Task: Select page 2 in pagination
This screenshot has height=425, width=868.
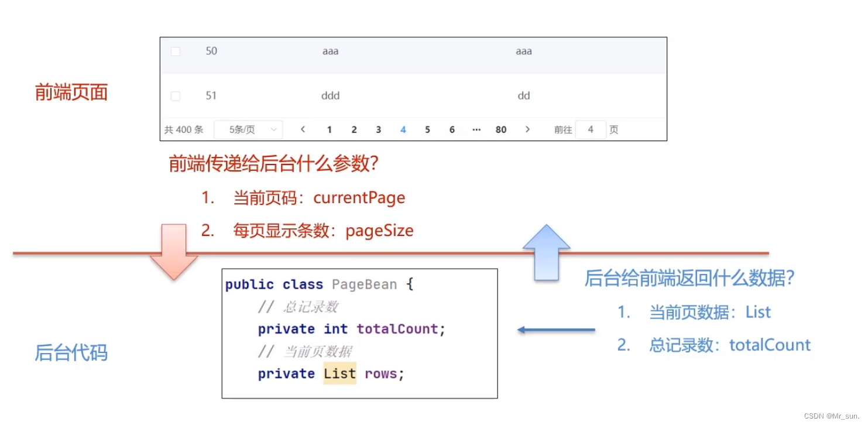Action: click(354, 130)
